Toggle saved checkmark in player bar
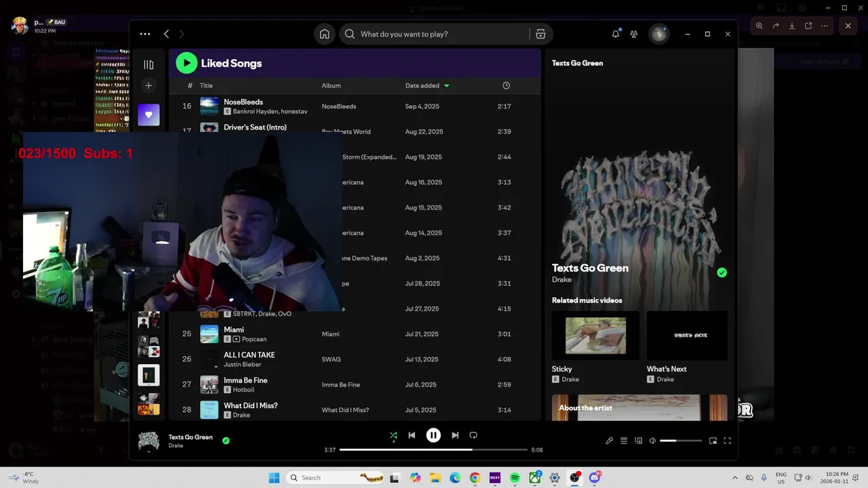The image size is (868, 488). tap(226, 441)
